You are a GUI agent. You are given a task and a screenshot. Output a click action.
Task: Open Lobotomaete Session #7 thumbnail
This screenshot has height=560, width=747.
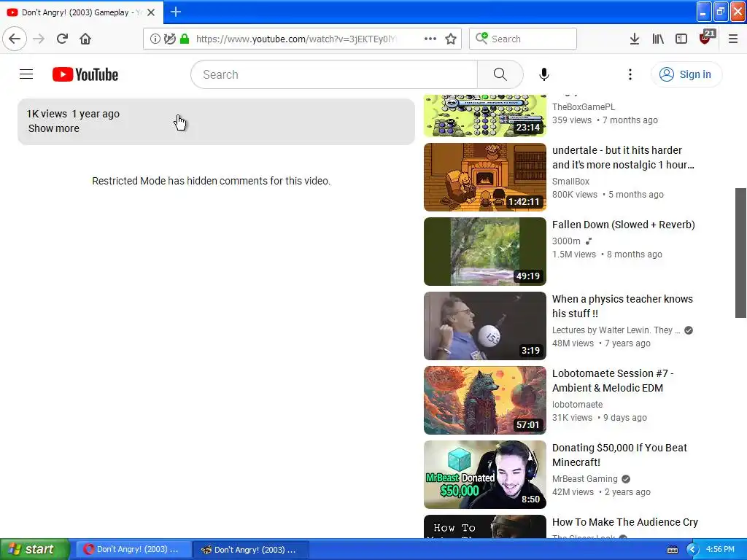pos(485,400)
